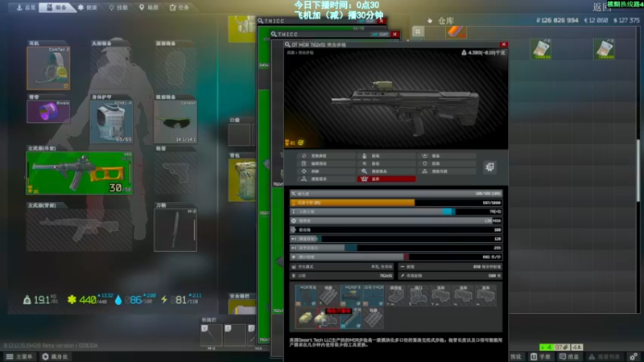The height and width of the screenshot is (362, 644).
Task: Switch to the 健康 health tab
Action: click(88, 7)
